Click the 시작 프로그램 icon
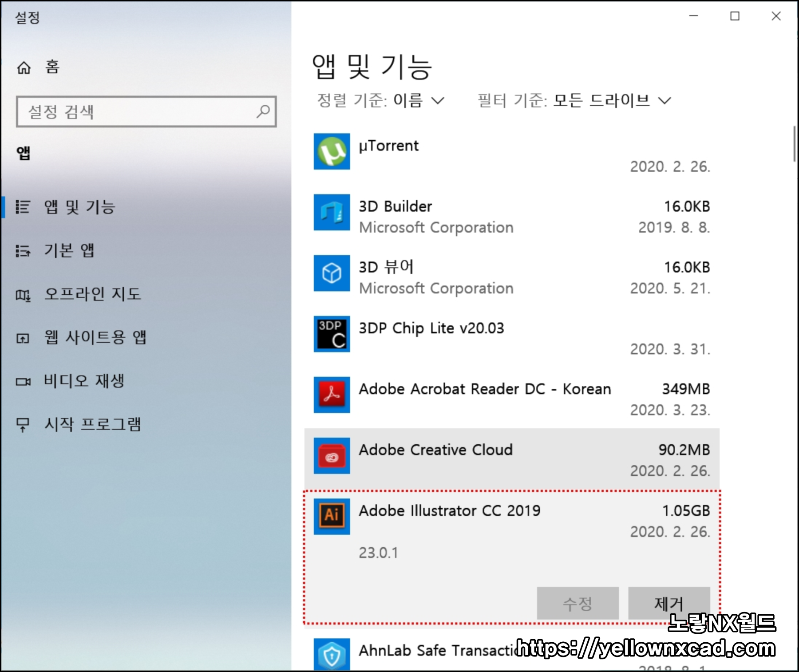The height and width of the screenshot is (672, 799). click(x=23, y=425)
